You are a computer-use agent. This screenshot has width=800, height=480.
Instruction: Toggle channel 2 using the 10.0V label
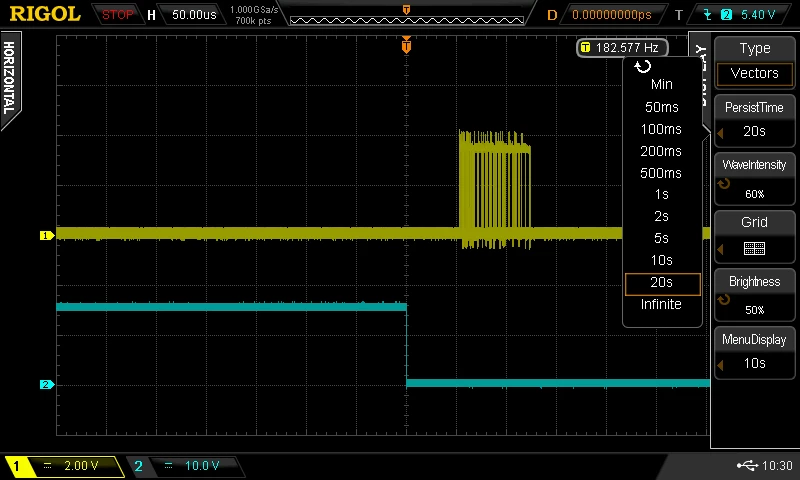[x=202, y=466]
